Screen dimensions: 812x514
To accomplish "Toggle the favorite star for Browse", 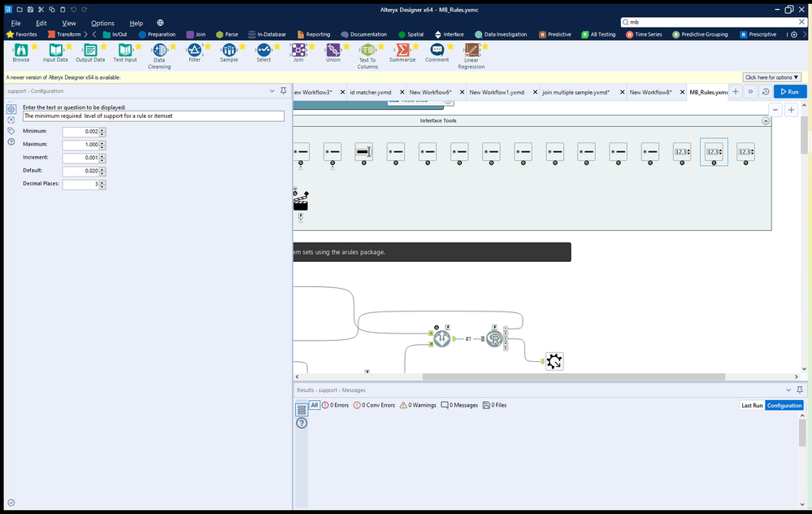I will pyautogui.click(x=34, y=46).
